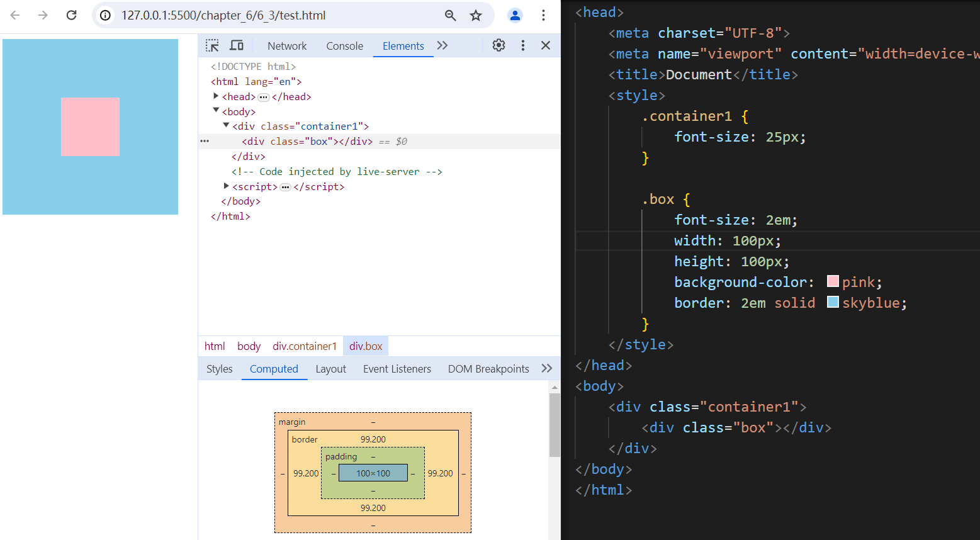
Task: Click the 100×100 content box in model diagram
Action: tap(373, 473)
